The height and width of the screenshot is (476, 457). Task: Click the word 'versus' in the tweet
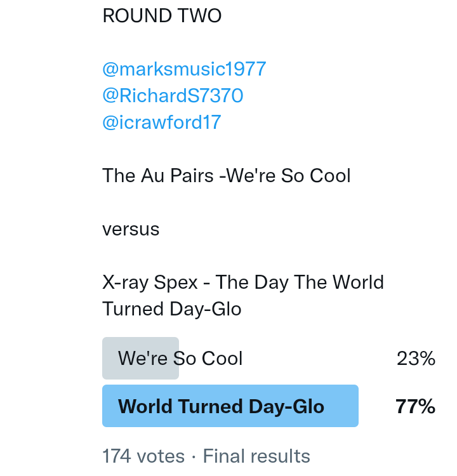pyautogui.click(x=131, y=228)
